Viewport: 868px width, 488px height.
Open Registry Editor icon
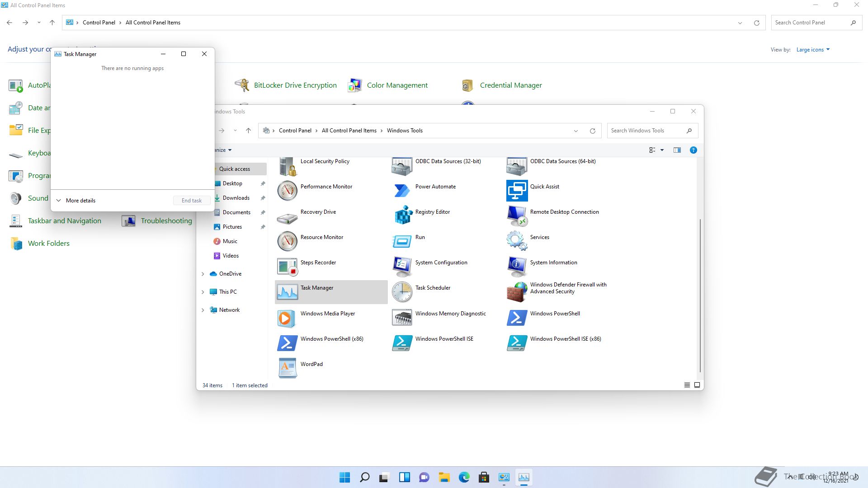pos(402,216)
